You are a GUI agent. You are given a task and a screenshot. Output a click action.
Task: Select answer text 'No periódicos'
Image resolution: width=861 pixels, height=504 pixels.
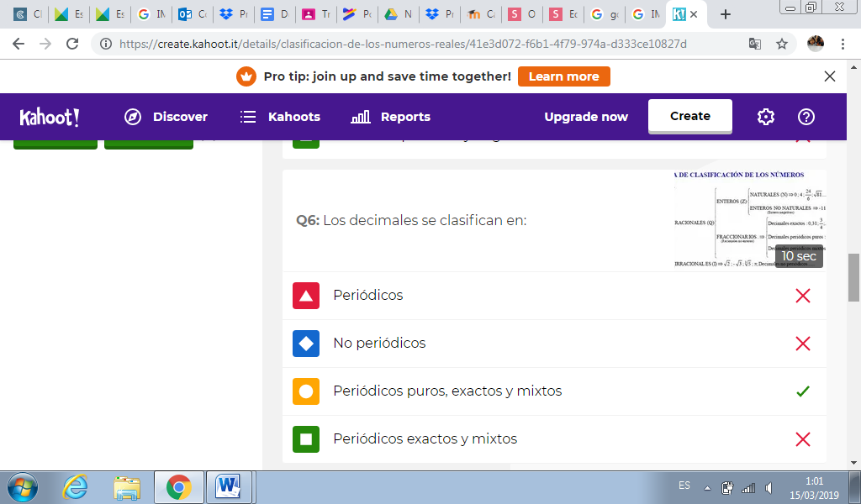379,344
